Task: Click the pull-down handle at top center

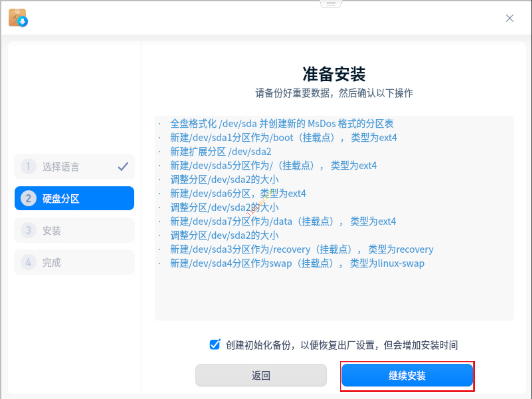Action: click(x=331, y=3)
